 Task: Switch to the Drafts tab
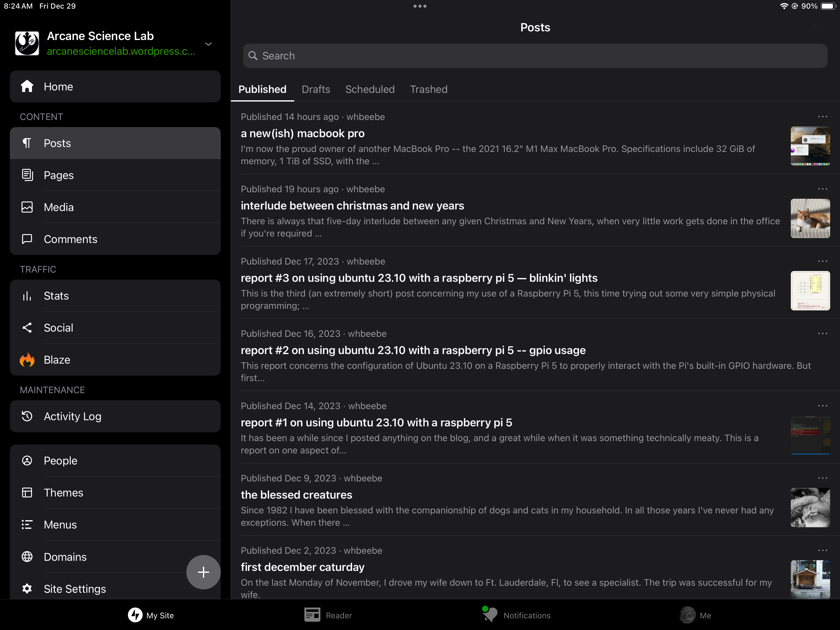[x=315, y=89]
